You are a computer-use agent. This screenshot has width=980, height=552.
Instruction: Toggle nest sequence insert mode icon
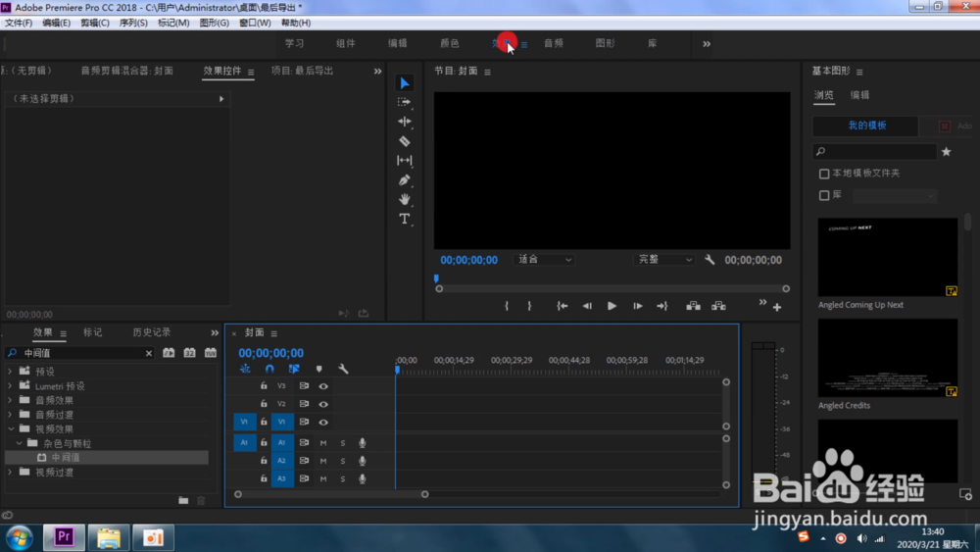[x=245, y=369]
